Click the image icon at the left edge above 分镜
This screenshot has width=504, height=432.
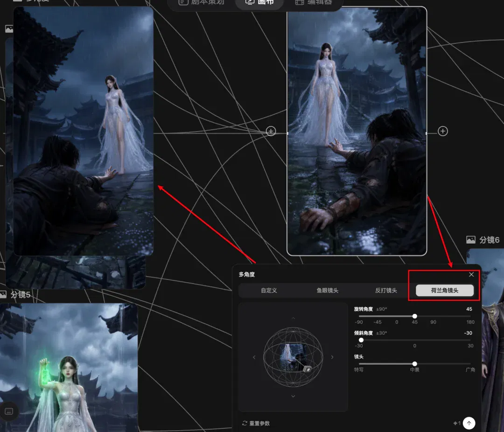tap(9, 29)
